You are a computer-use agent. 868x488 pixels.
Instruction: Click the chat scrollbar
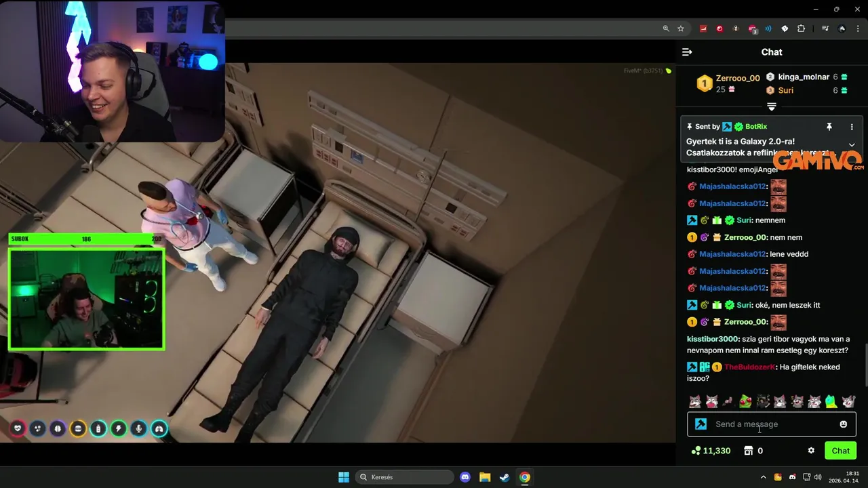[865, 364]
